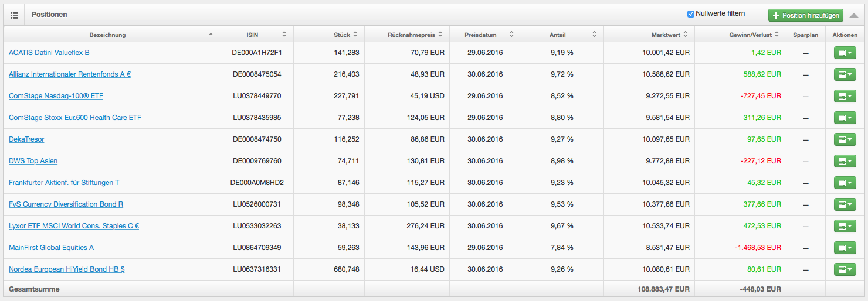Open actions dropdown for Nordea European HiYield Bond

click(845, 269)
